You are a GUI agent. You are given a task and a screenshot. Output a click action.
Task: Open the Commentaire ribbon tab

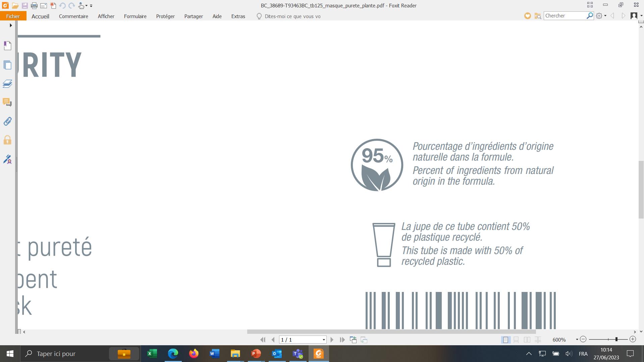pos(73,16)
